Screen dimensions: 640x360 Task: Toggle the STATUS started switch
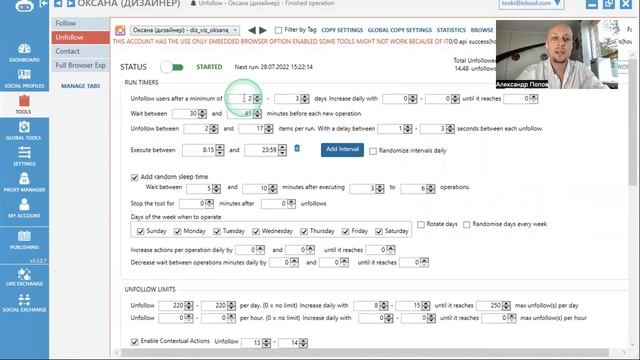tap(172, 67)
